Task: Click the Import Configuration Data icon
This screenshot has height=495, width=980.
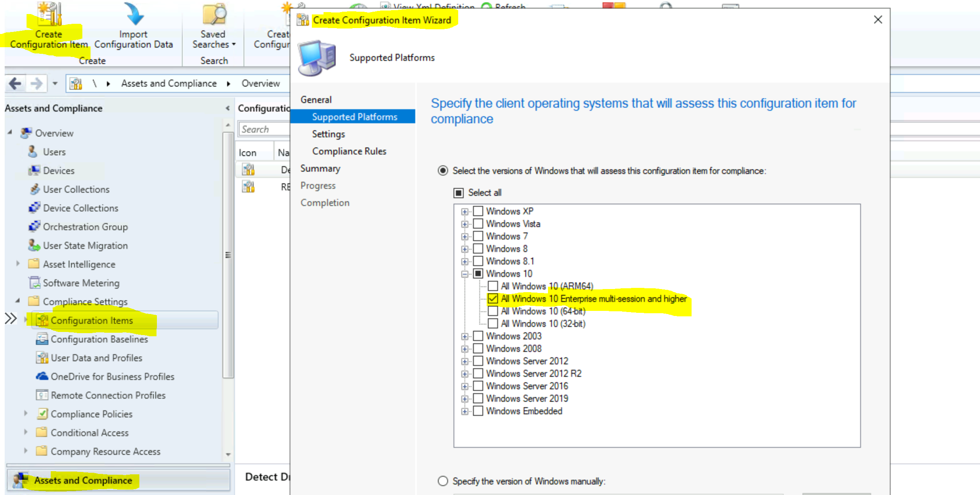Action: [134, 14]
